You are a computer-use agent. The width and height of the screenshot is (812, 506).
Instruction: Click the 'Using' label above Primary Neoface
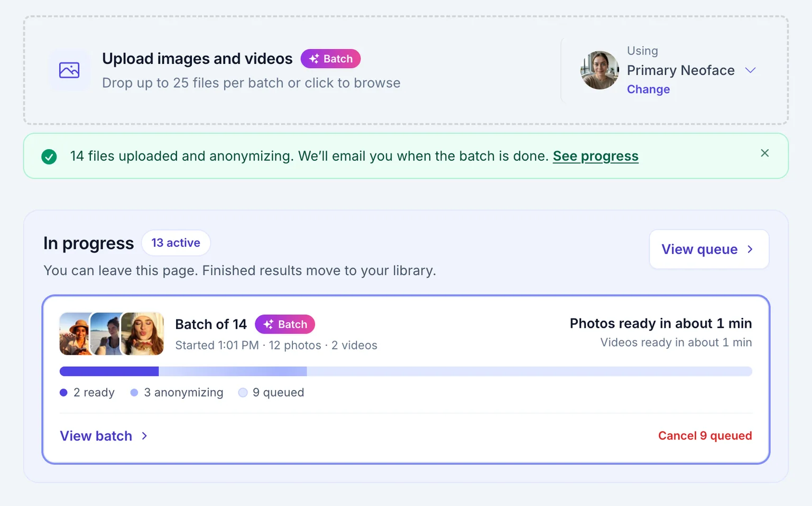642,51
